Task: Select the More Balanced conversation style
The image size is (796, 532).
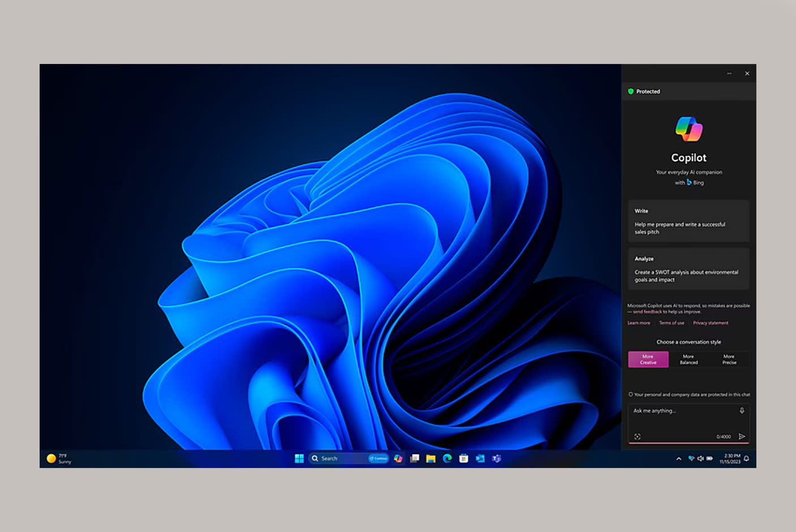Action: (688, 359)
